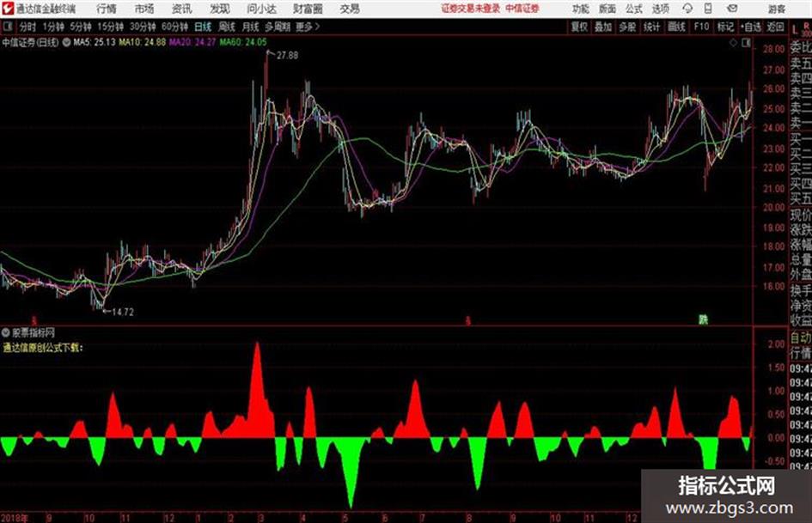Open the 公式 menu
This screenshot has height=523, width=812.
coord(634,9)
